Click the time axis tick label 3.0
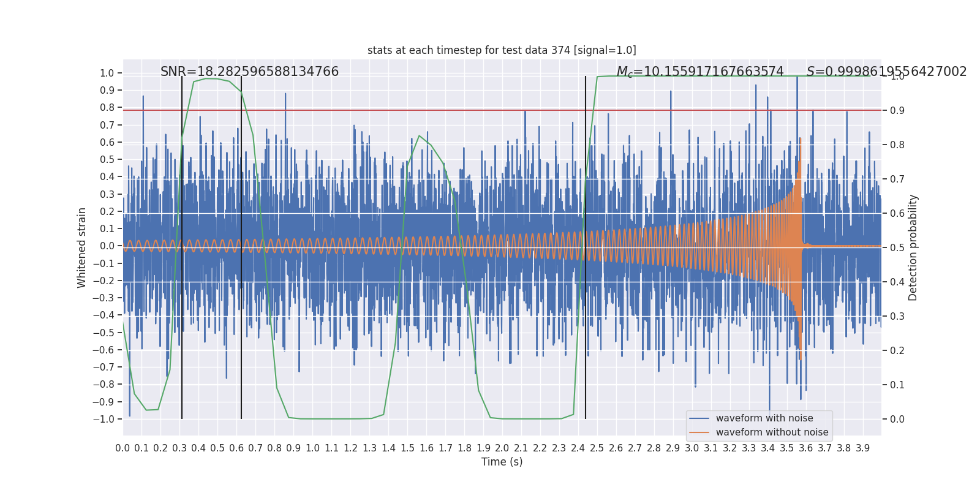 pos(692,448)
